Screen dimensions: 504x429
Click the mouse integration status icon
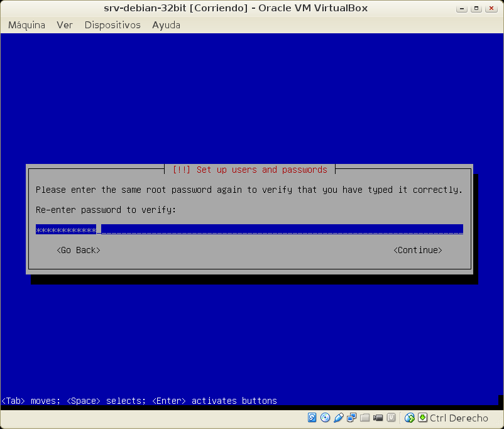coord(410,418)
